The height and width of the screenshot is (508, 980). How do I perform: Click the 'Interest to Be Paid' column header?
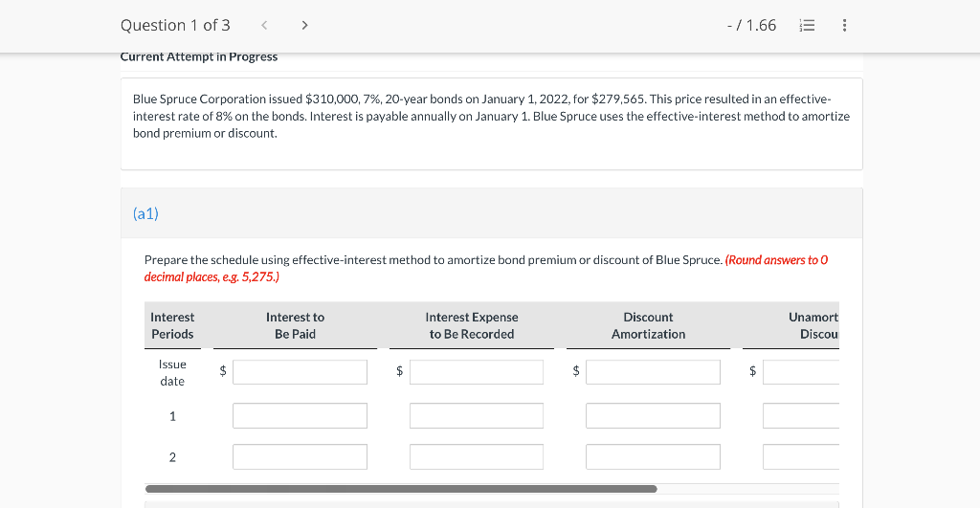click(295, 325)
